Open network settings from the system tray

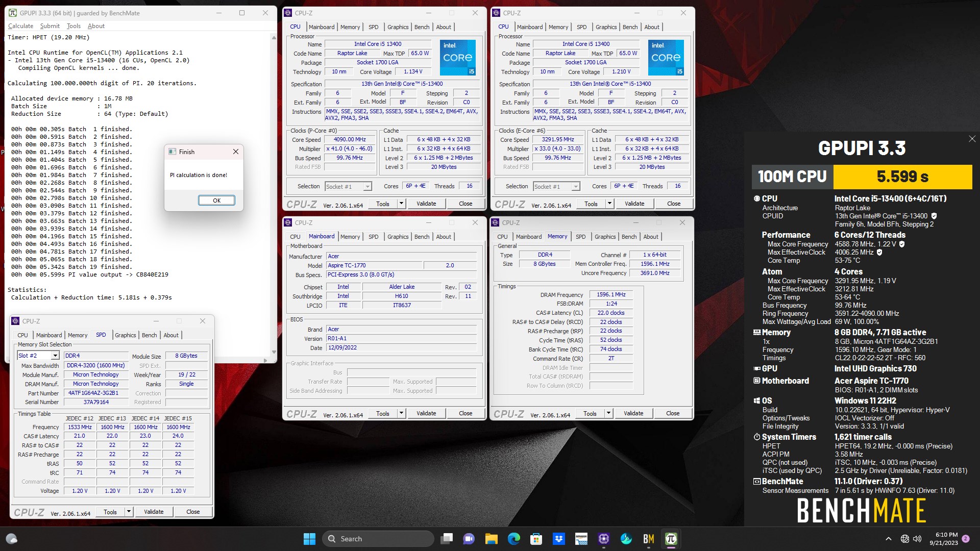tap(905, 539)
